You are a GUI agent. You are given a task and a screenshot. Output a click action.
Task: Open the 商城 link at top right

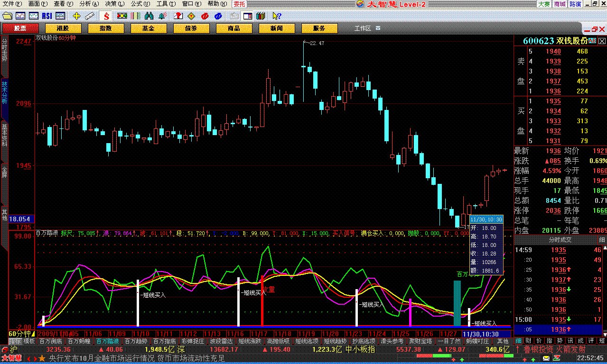(x=560, y=4)
